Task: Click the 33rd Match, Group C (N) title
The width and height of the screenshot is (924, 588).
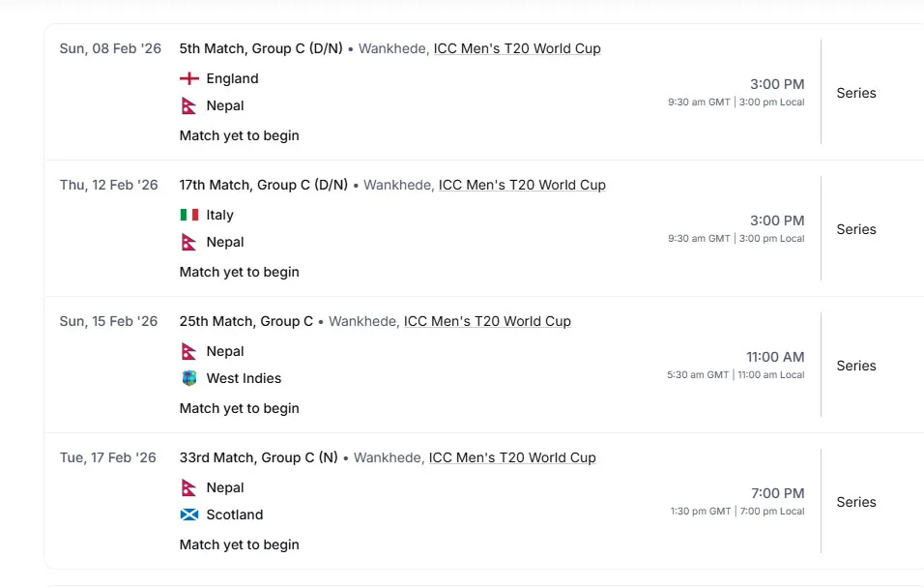Action: (x=258, y=457)
